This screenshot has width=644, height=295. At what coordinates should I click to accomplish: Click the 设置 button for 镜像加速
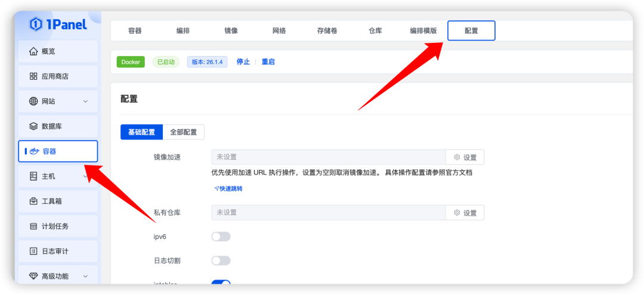[465, 157]
